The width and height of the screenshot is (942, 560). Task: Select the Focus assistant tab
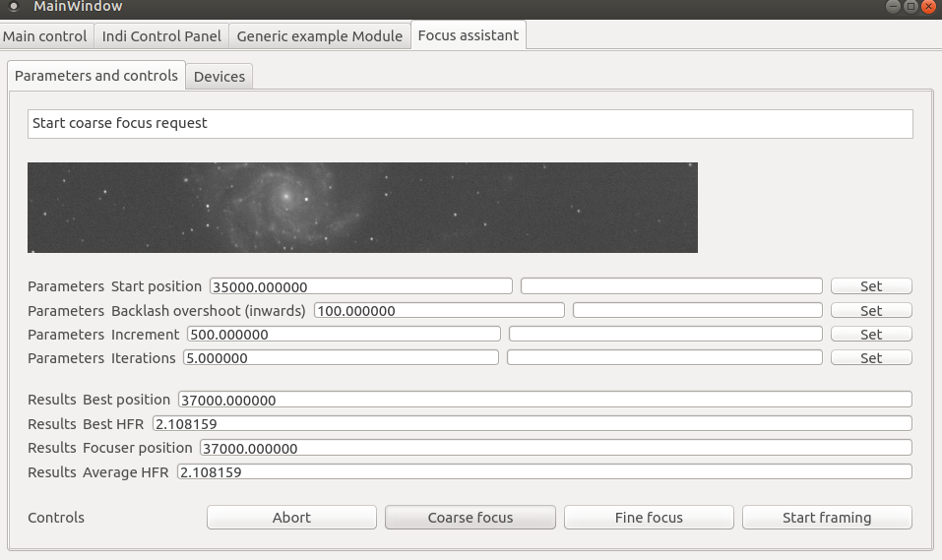pos(469,34)
